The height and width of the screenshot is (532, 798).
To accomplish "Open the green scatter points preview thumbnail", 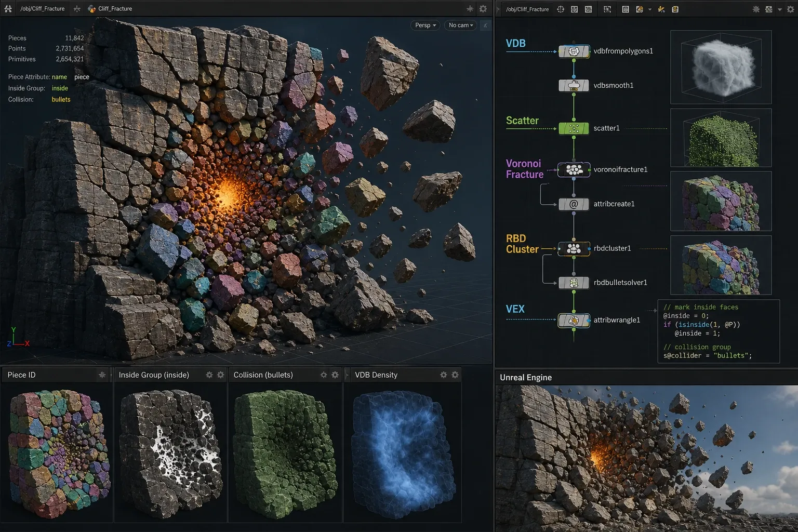I will [721, 138].
